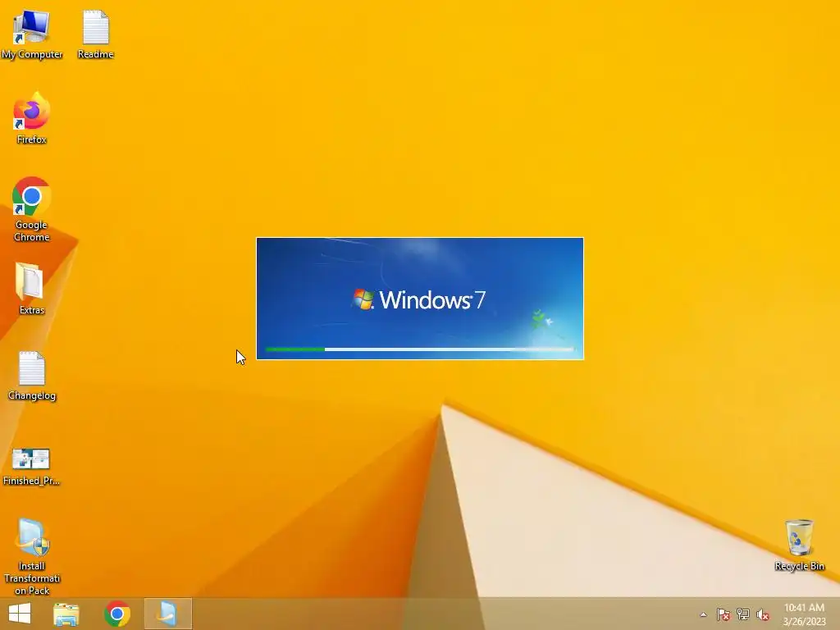Open the My Computer desktop shortcut
840x630 pixels.
32,34
